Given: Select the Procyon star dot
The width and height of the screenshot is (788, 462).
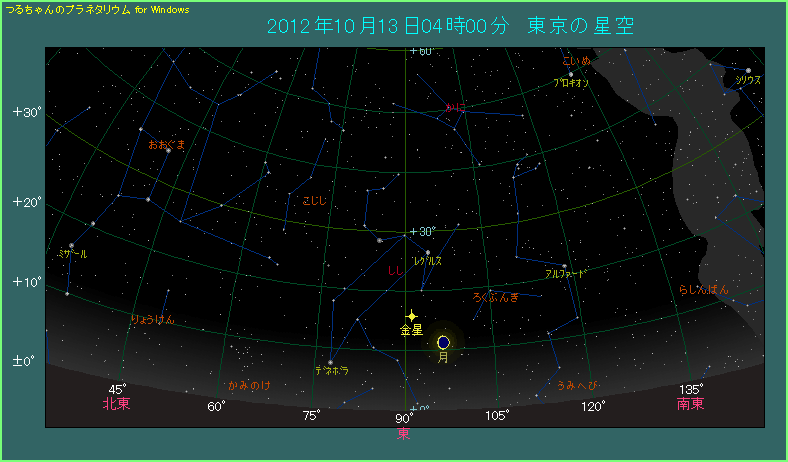Looking at the screenshot, I should click(x=571, y=74).
